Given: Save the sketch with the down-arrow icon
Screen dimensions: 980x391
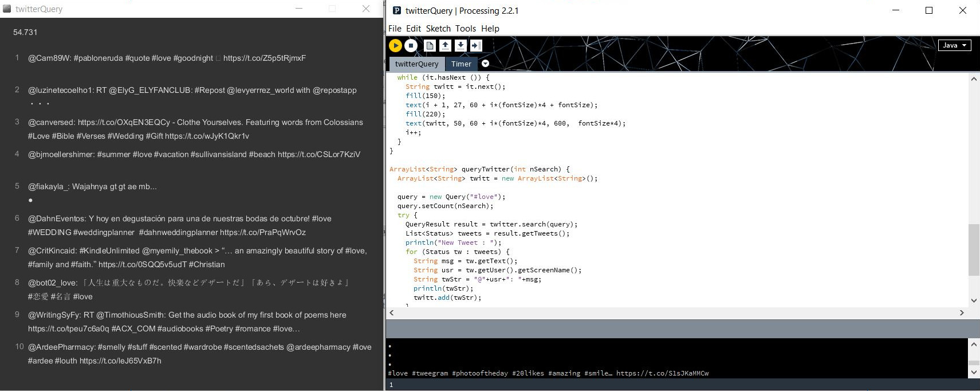Looking at the screenshot, I should [x=461, y=45].
